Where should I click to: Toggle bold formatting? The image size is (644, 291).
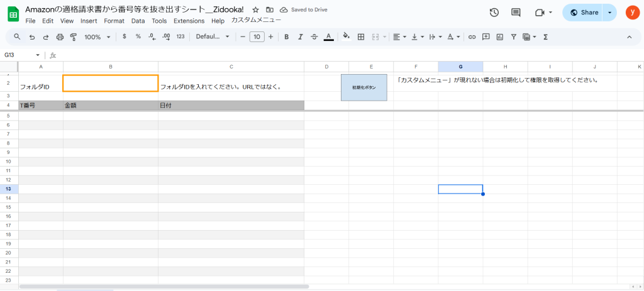[x=286, y=37]
